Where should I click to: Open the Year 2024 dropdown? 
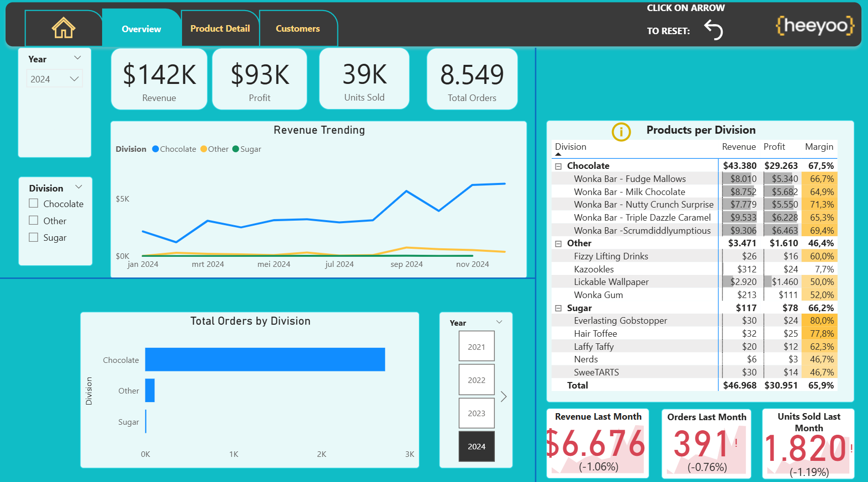tap(54, 79)
